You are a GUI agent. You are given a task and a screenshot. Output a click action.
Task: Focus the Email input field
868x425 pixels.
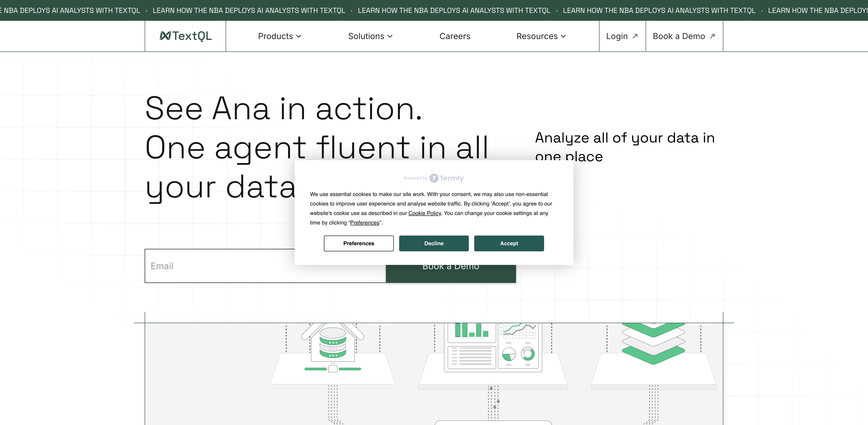pyautogui.click(x=265, y=266)
